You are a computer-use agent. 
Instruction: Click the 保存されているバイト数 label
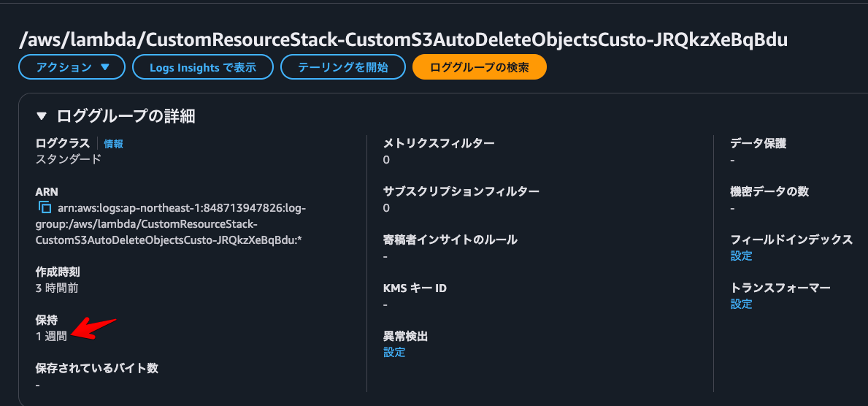tap(97, 368)
